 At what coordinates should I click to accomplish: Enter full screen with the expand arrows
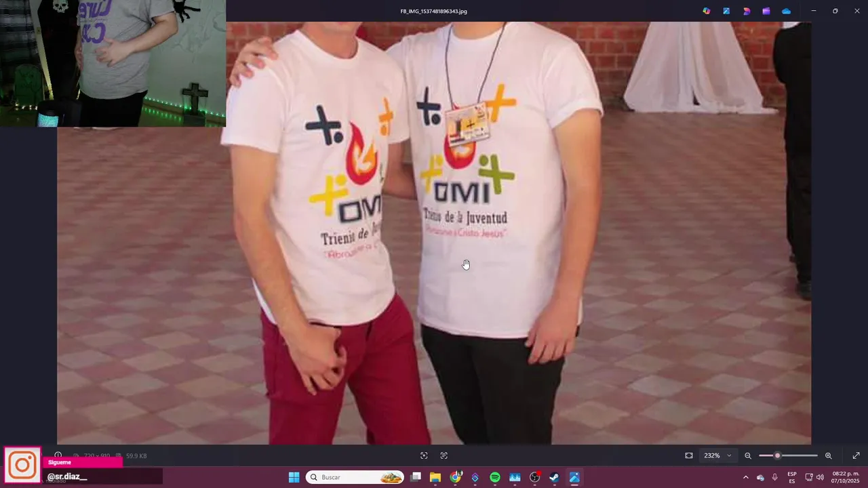[x=856, y=455]
